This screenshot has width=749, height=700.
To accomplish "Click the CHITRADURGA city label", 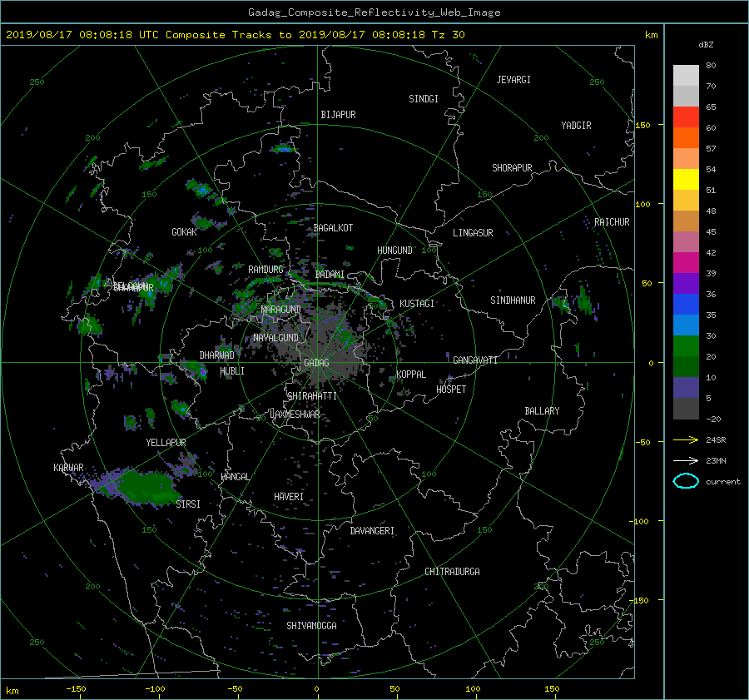I will point(453,572).
